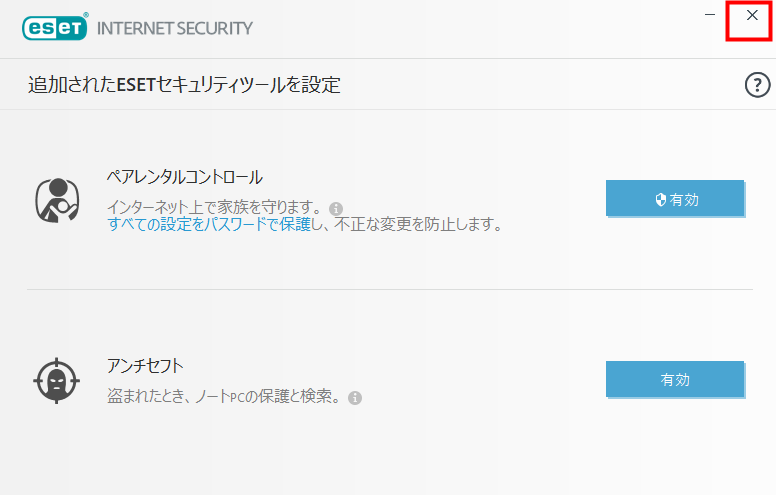Viewport: 776px width, 495px height.
Task: Select the ペアレンタルコントロール title
Action: pyautogui.click(x=185, y=177)
